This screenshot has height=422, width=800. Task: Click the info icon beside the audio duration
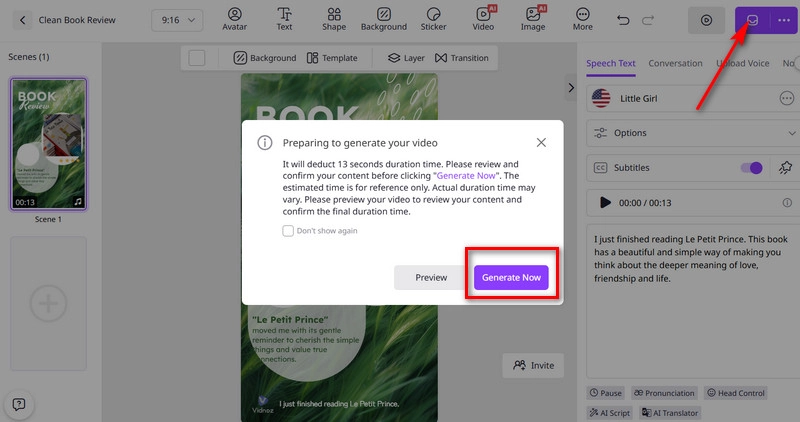click(787, 203)
